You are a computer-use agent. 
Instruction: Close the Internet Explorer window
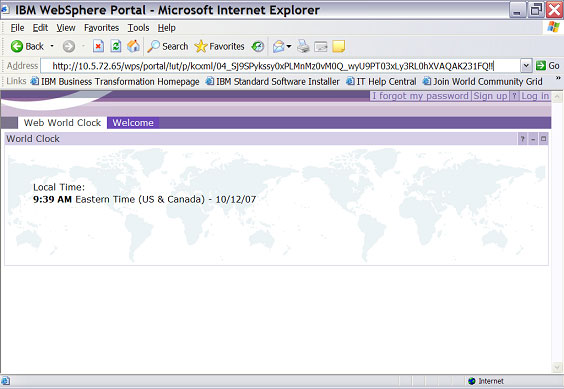click(554, 10)
